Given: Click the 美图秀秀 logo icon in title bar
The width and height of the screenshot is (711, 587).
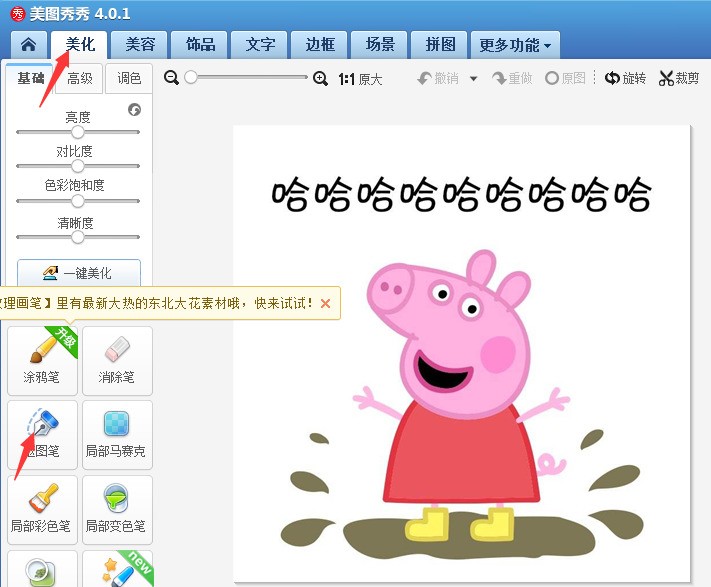Looking at the screenshot, I should (18, 14).
